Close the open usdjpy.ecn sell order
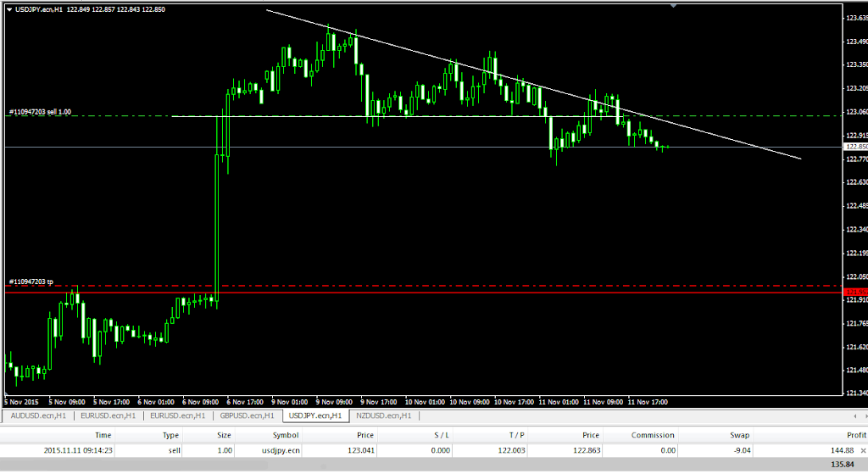The width and height of the screenshot is (868, 474). (x=863, y=449)
